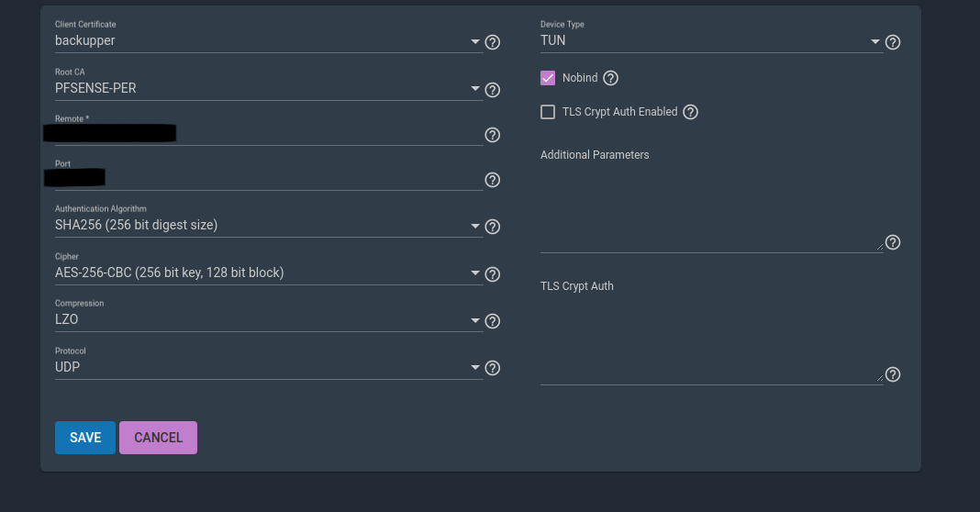The width and height of the screenshot is (980, 512).
Task: Show help tooltip for Root CA
Action: [x=493, y=90]
